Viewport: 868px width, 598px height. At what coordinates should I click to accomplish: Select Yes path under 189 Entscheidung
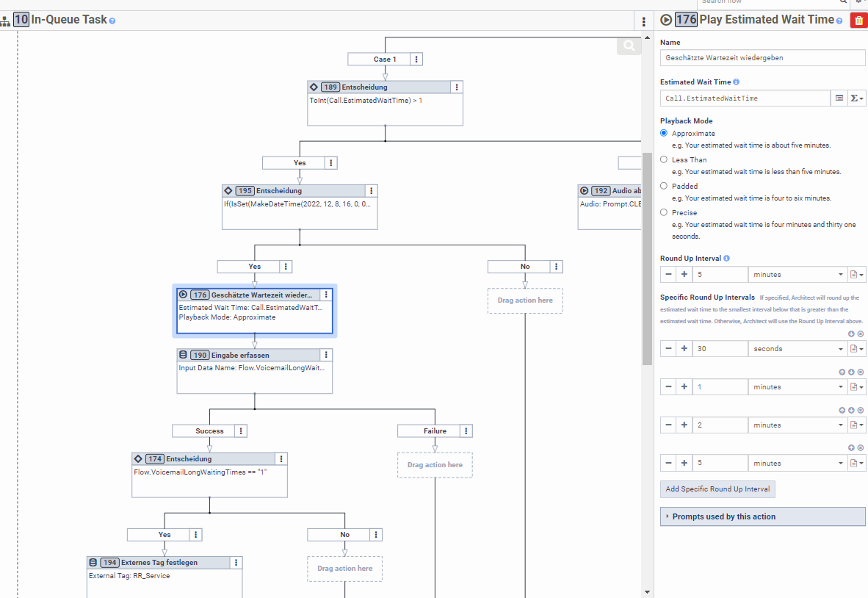[300, 163]
